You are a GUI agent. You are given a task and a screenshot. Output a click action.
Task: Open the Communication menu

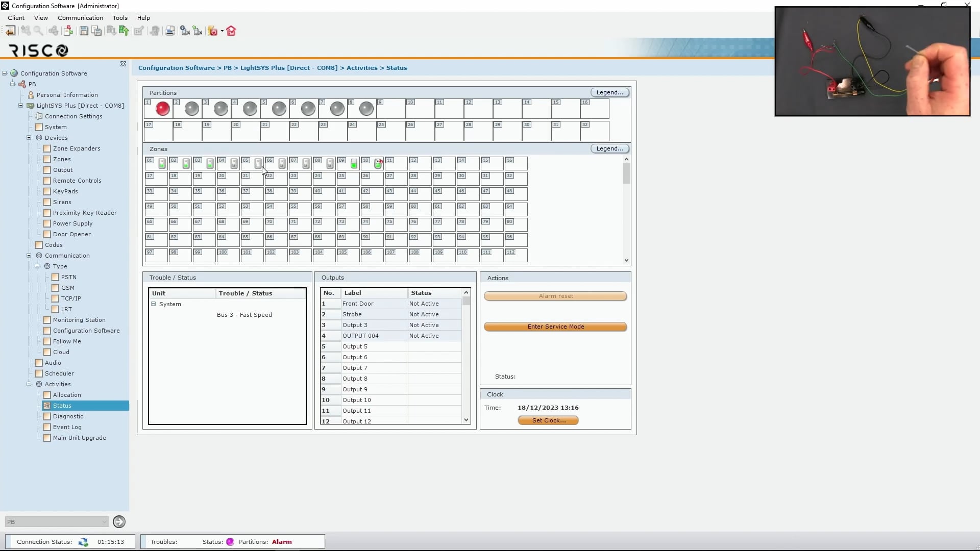[80, 17]
